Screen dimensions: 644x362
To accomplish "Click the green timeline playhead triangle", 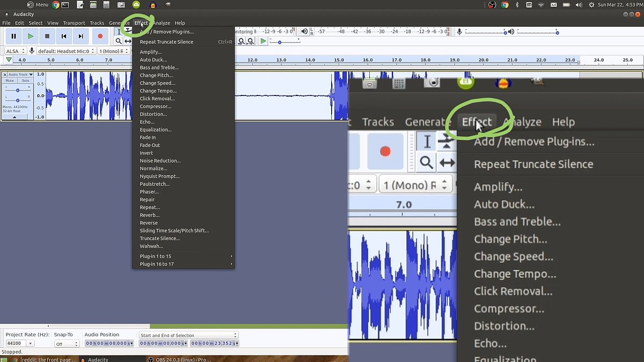I will coord(9,60).
